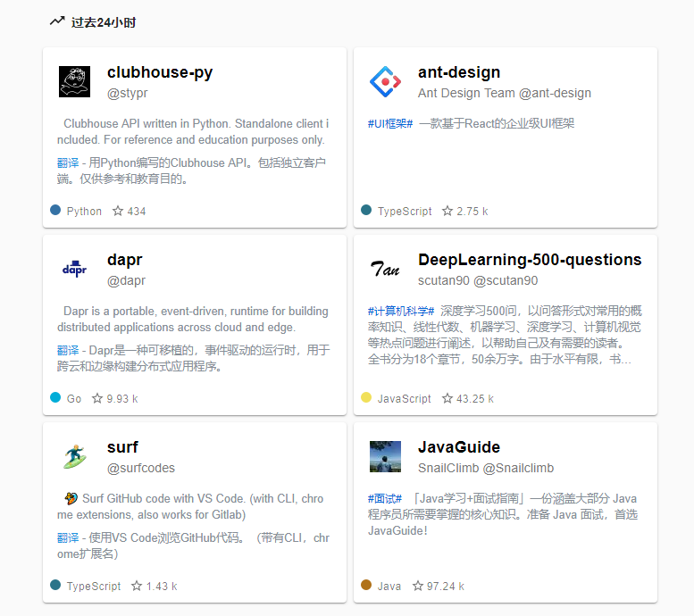Click the dapr logo icon

(x=74, y=269)
